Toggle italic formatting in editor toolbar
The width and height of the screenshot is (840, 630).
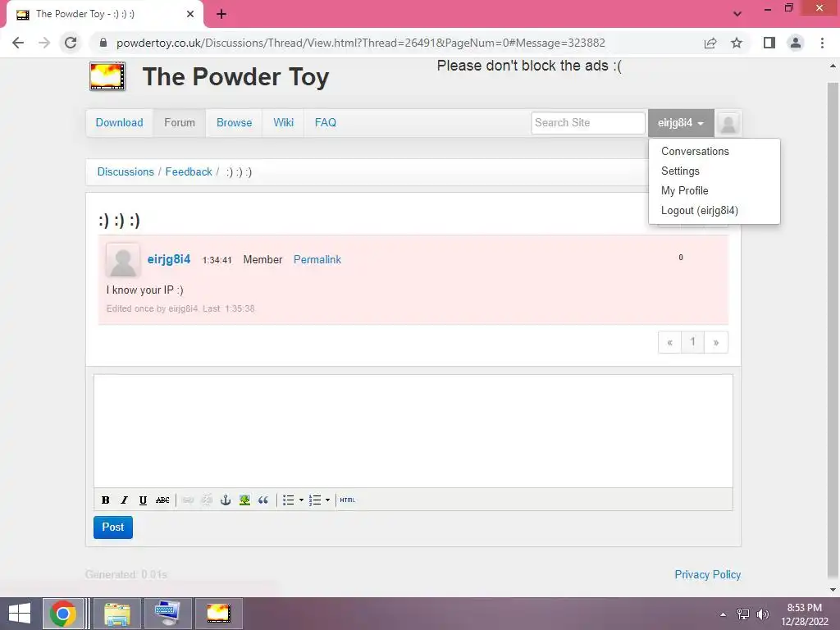[x=125, y=500]
